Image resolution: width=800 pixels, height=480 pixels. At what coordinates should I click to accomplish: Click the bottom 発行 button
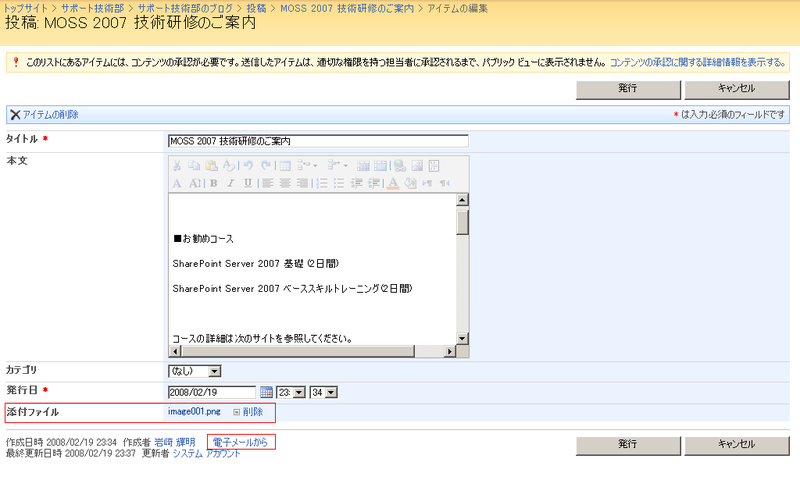(628, 445)
